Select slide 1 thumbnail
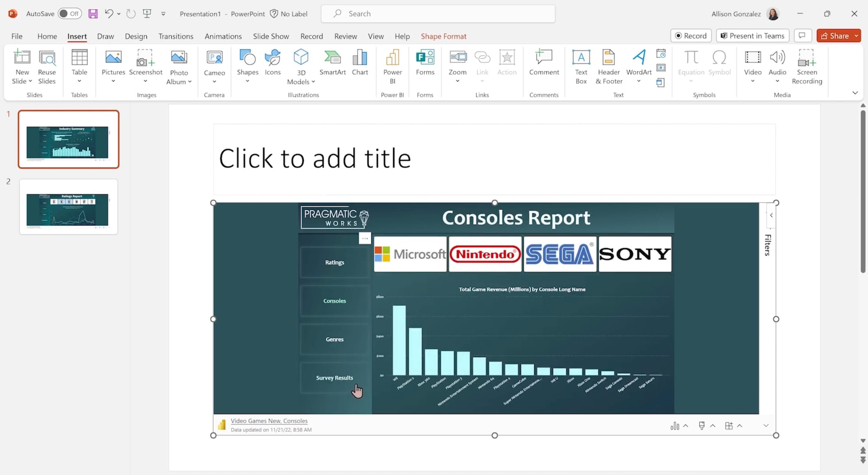The height and width of the screenshot is (475, 868). [68, 139]
